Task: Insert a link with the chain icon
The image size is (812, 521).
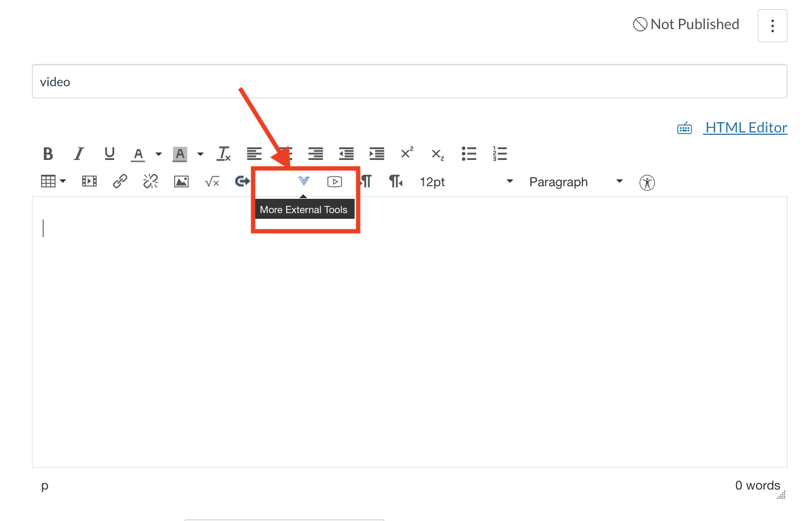Action: click(120, 182)
